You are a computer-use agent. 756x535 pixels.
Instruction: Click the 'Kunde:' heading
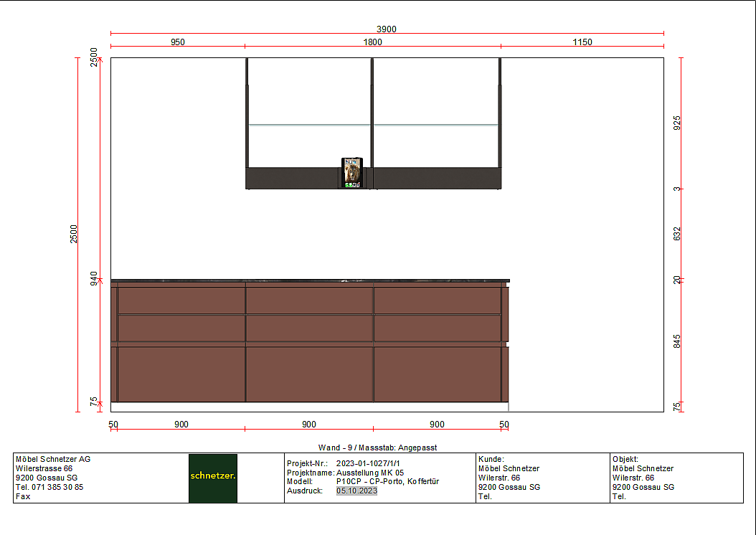point(491,459)
